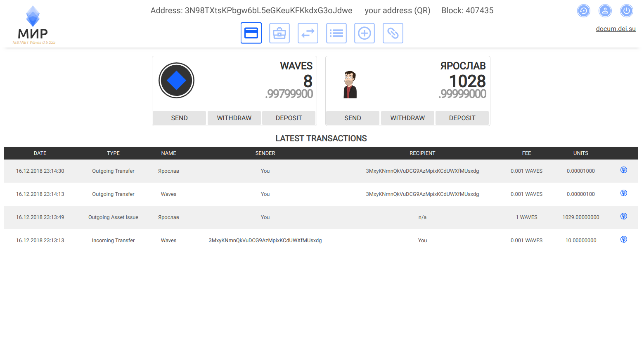Click 'Incoming Transfer' type cell

(113, 241)
